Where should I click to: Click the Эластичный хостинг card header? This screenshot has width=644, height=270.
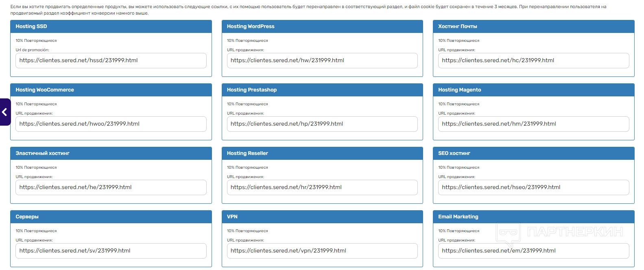point(111,153)
